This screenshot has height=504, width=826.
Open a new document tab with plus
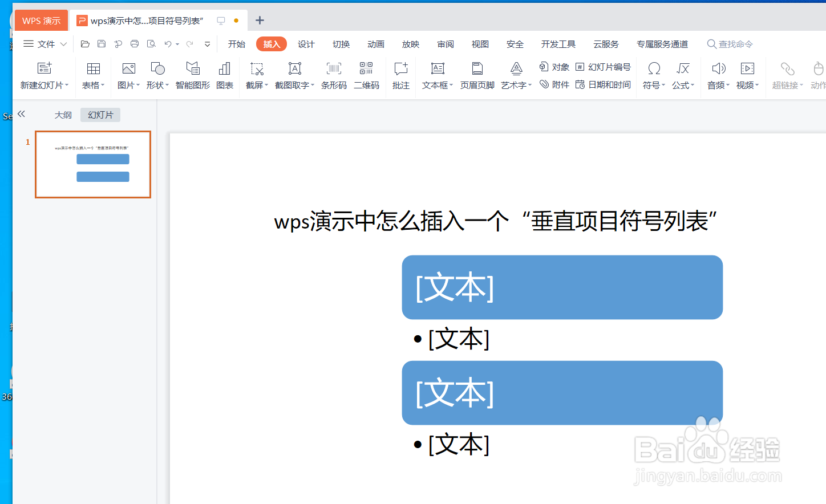click(260, 21)
